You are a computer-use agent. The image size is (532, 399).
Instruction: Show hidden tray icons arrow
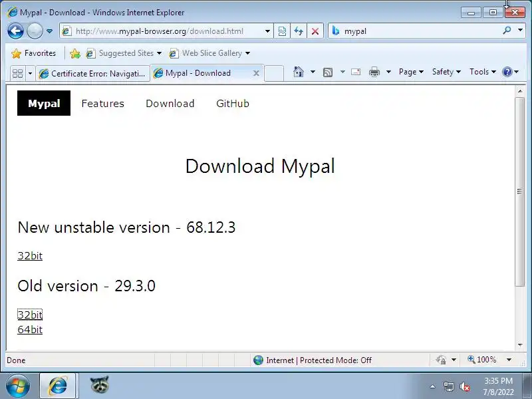(x=433, y=386)
